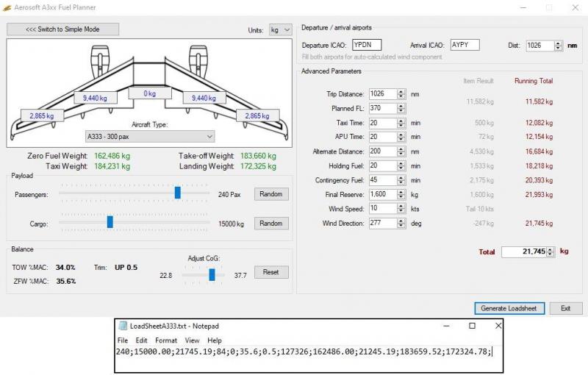Adjust the Contingency Fuel stepper
Image resolution: width=588 pixels, height=375 pixels.
point(401,180)
